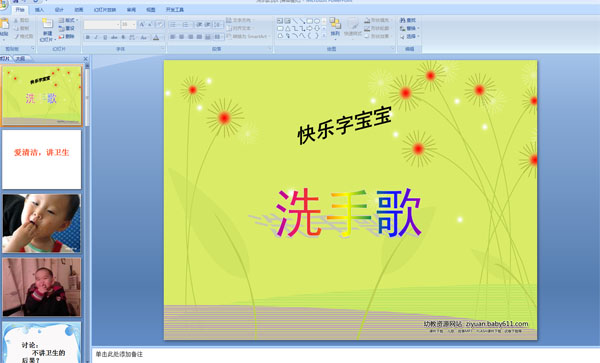Viewport: 600px width, 363px height.
Task: Open the Insert (插入) ribbon tab
Action: pos(39,10)
